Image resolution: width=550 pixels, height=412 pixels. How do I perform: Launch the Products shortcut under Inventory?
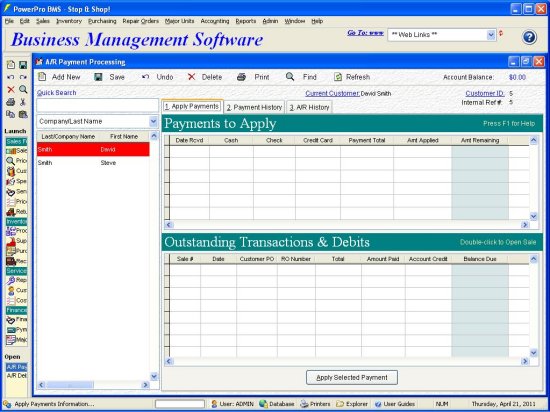point(17,231)
